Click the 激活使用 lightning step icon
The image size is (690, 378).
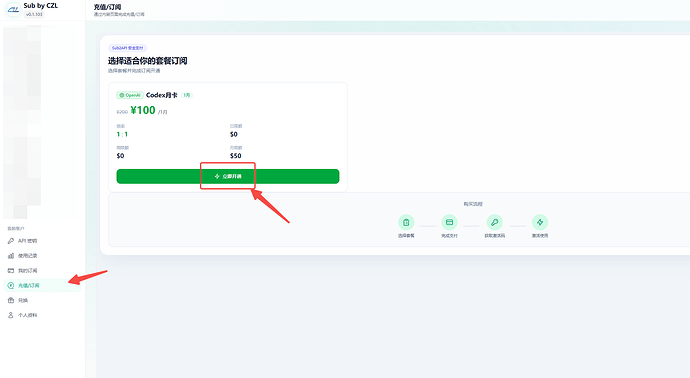pos(540,222)
